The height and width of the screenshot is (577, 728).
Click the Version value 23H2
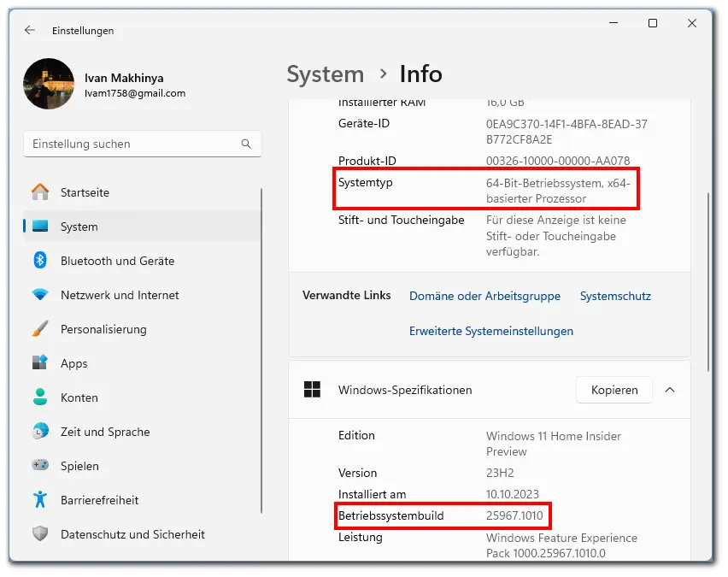tap(500, 473)
